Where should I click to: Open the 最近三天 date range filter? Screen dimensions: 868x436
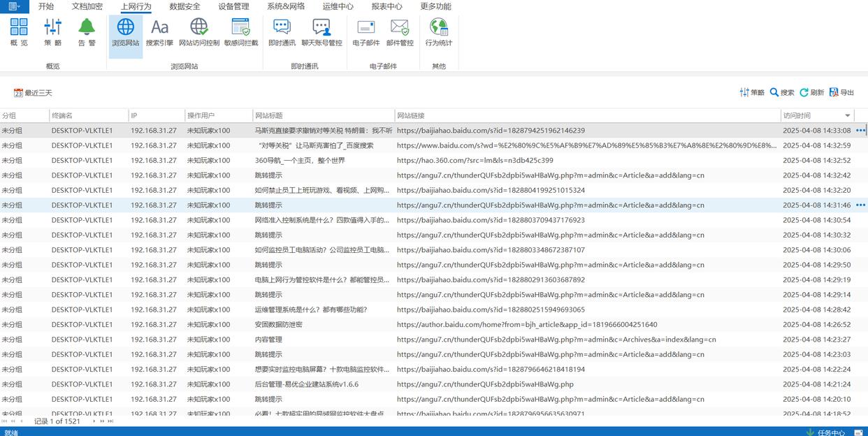pos(33,93)
